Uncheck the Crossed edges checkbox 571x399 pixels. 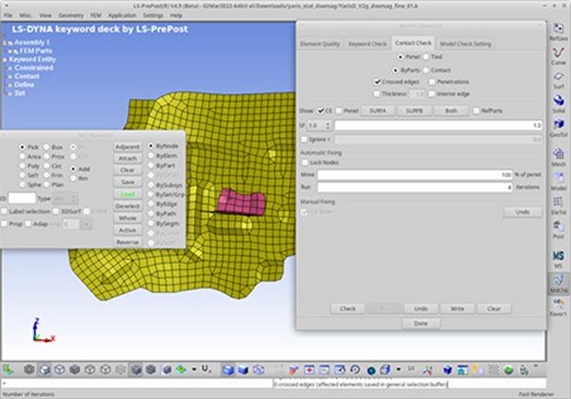pos(377,82)
